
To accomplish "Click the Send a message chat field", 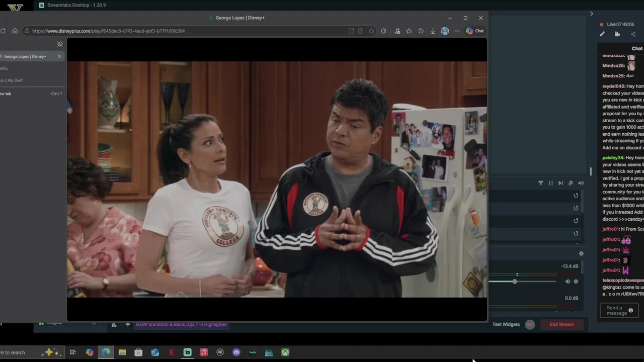I will pyautogui.click(x=619, y=311).
